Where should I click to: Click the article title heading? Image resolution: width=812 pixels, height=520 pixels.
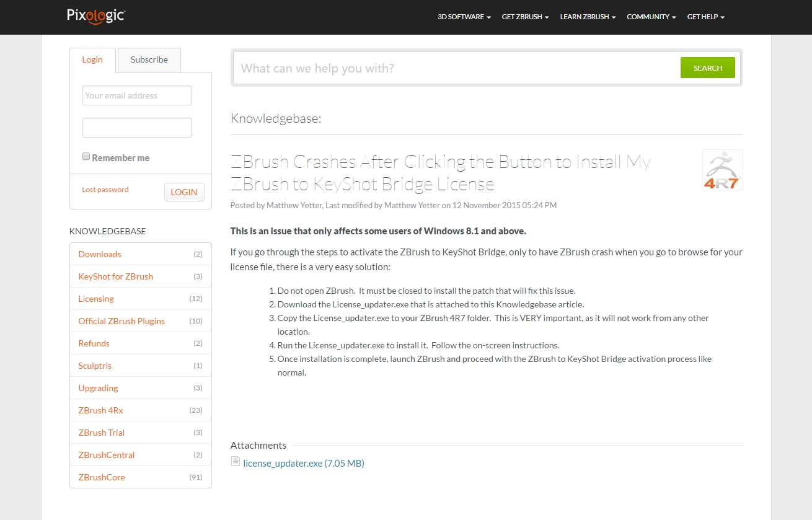[x=441, y=172]
